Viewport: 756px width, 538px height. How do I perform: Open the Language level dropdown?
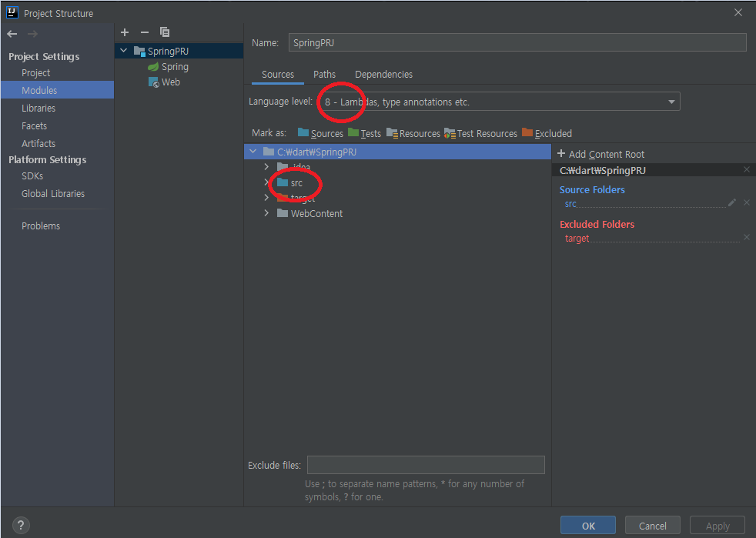click(499, 102)
